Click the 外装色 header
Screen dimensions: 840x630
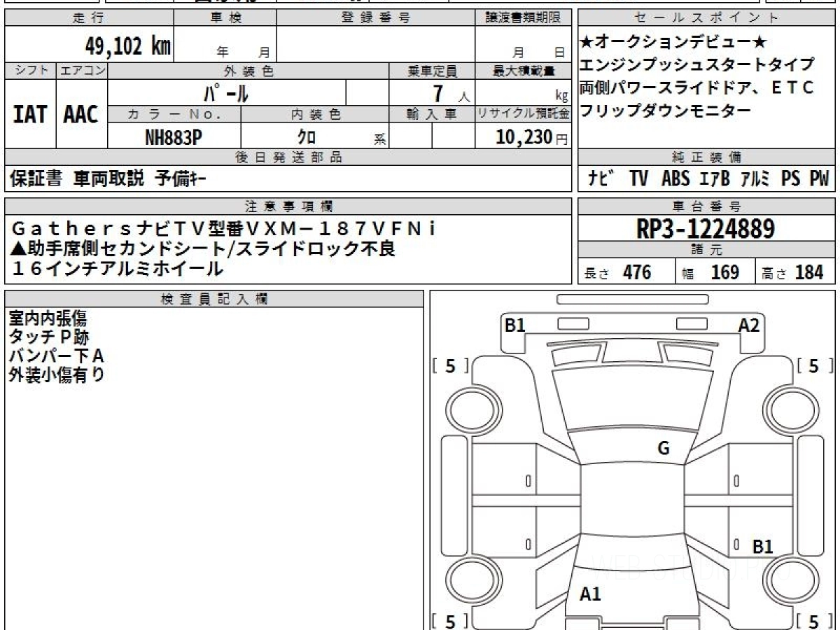click(x=248, y=71)
